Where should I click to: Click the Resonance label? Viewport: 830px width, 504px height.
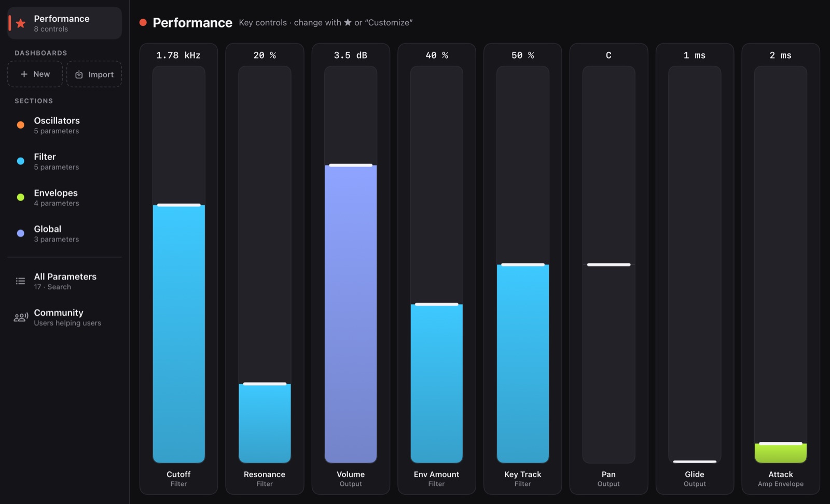pos(265,474)
